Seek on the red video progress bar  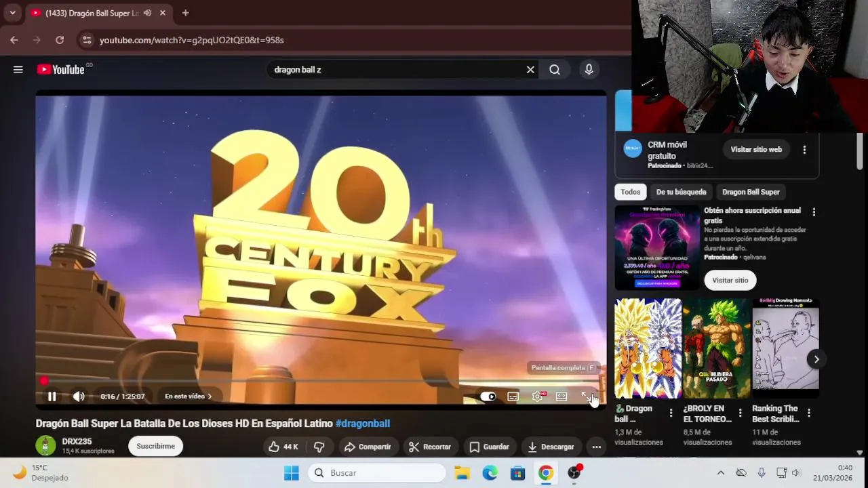click(321, 381)
